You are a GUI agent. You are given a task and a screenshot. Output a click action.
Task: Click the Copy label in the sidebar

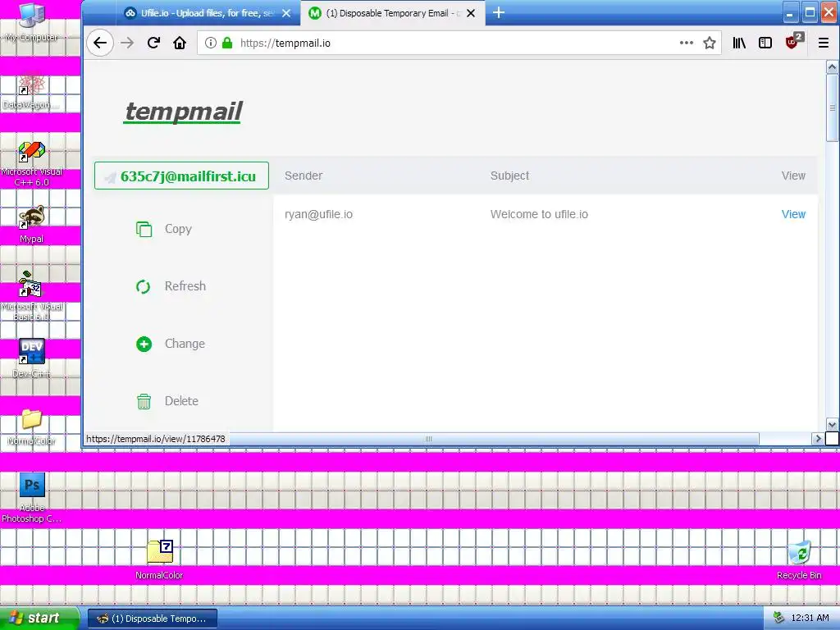click(x=178, y=229)
